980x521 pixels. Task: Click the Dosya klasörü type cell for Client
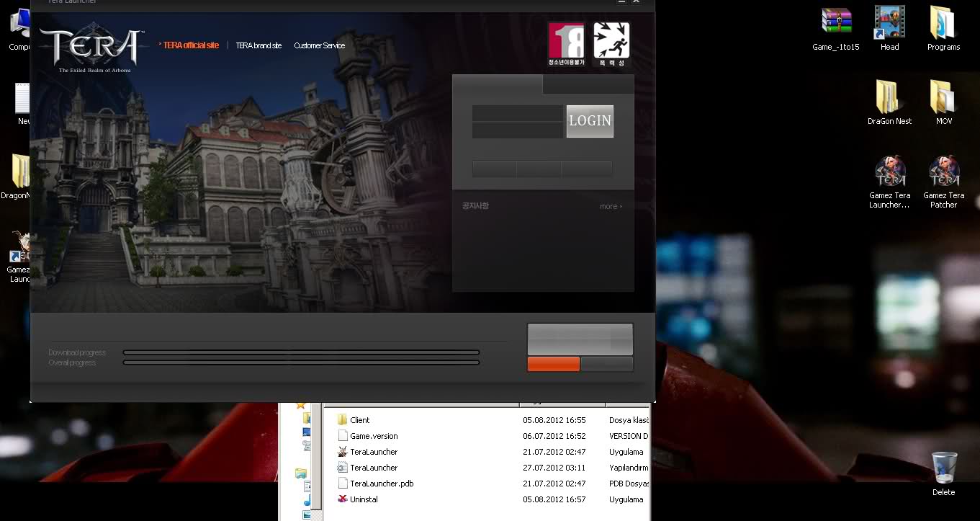point(629,420)
